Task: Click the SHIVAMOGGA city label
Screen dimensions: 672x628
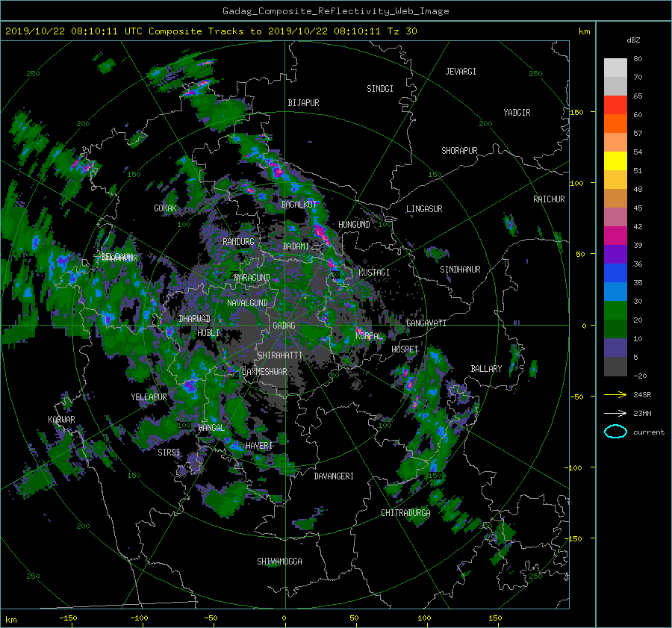Action: coord(279,562)
